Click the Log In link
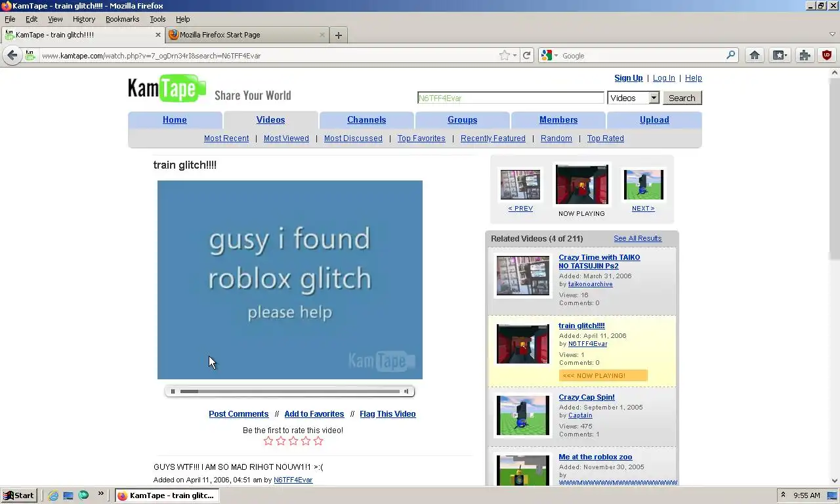 [663, 78]
